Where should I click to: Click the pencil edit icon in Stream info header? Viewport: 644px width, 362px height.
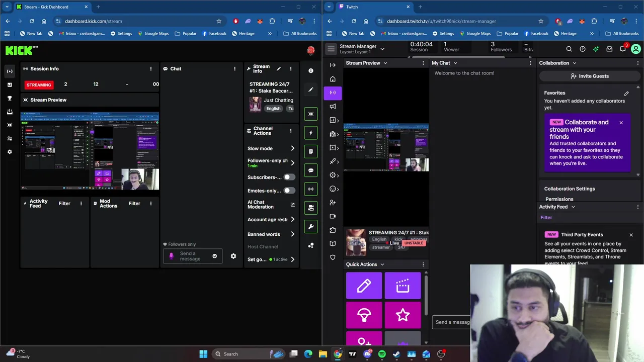[x=279, y=69]
